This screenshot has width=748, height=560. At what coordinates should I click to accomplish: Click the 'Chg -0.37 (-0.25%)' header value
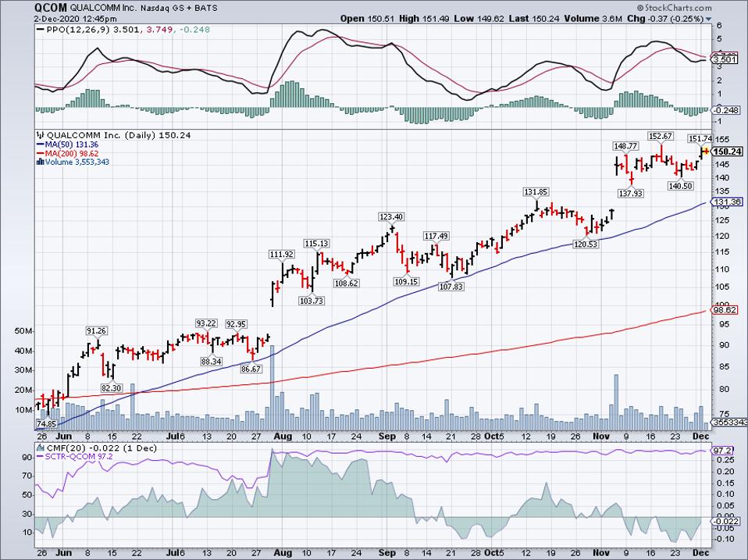(665, 19)
